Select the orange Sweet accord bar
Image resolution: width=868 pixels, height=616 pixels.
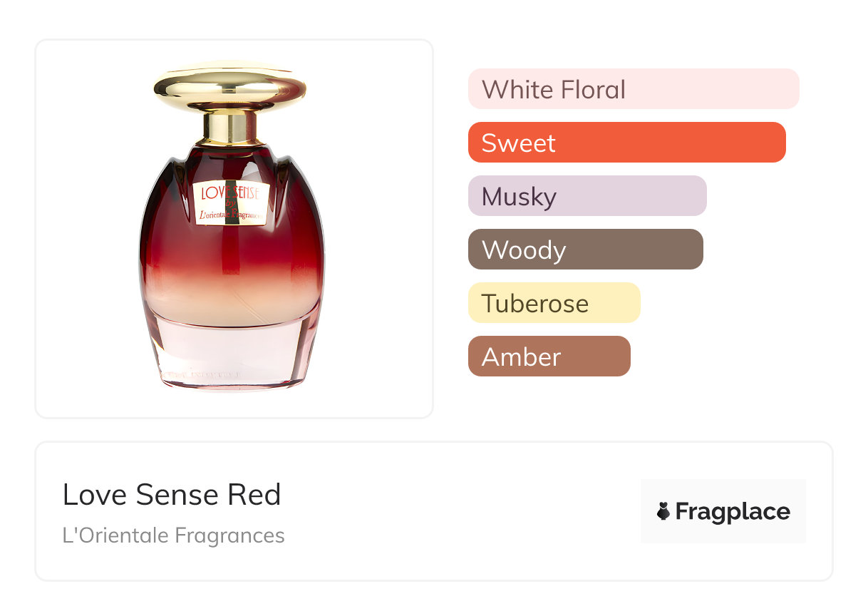[627, 143]
